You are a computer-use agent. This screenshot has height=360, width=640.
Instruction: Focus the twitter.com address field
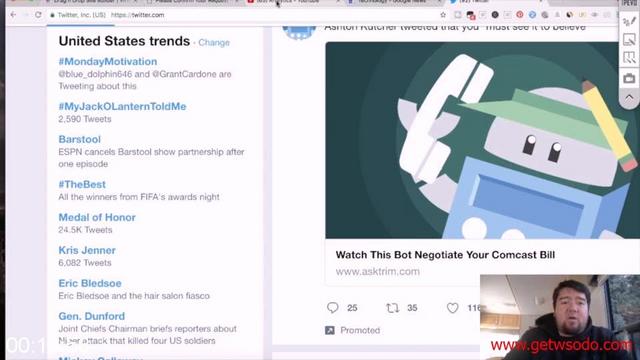click(245, 15)
